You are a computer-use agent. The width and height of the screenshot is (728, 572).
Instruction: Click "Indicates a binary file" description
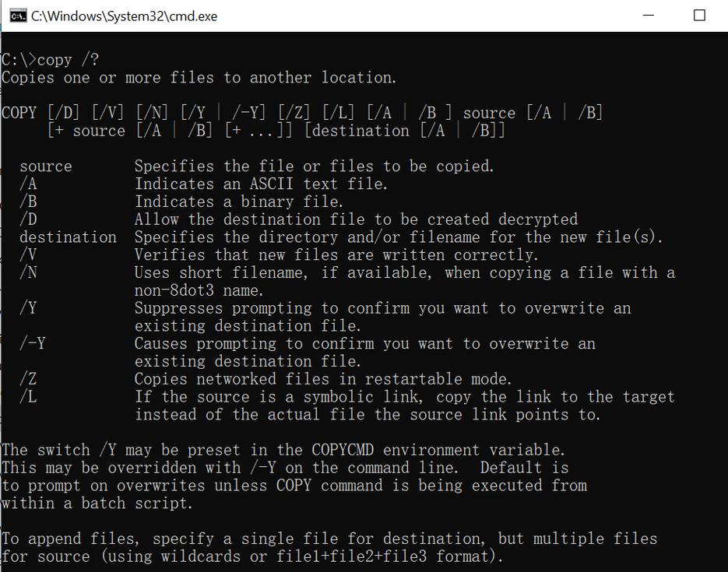pos(238,202)
